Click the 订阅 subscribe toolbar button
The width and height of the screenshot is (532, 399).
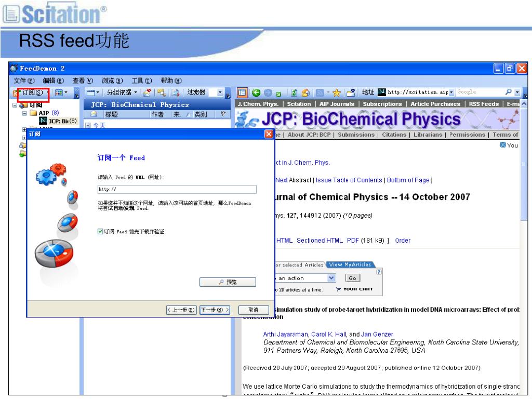31,92
